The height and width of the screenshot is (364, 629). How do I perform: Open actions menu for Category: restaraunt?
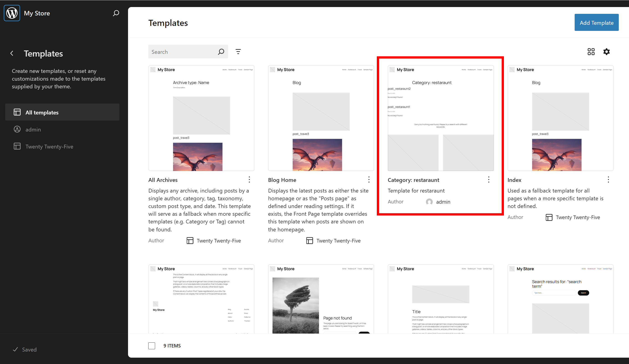(x=488, y=180)
